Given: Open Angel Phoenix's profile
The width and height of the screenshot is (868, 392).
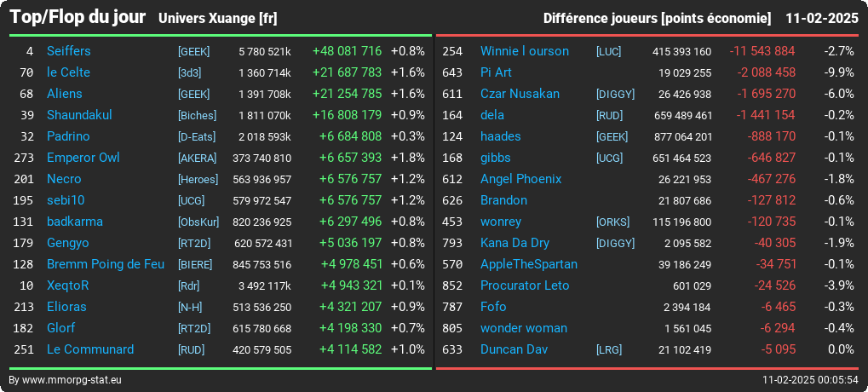Looking at the screenshot, I should pos(521,179).
